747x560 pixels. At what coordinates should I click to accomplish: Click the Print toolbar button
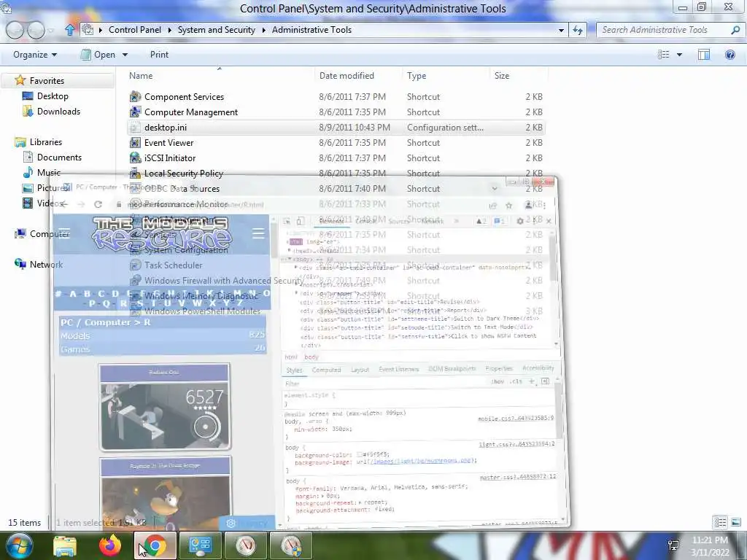159,55
